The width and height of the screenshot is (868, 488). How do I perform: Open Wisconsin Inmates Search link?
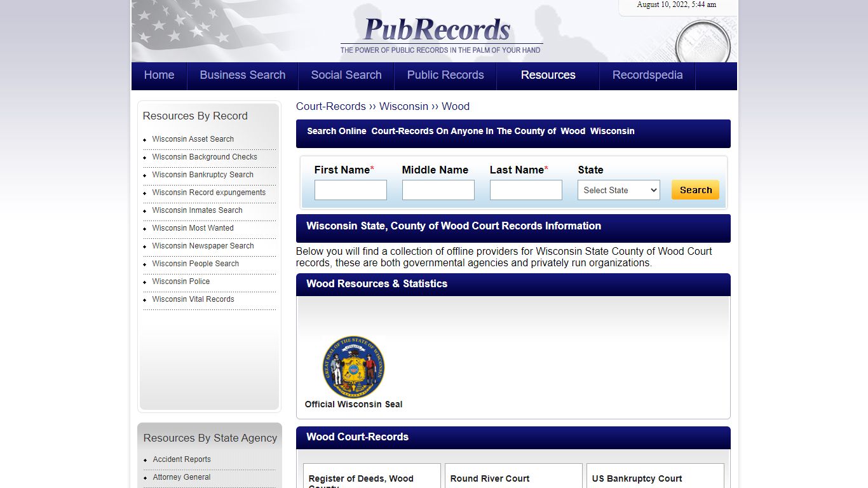click(198, 210)
